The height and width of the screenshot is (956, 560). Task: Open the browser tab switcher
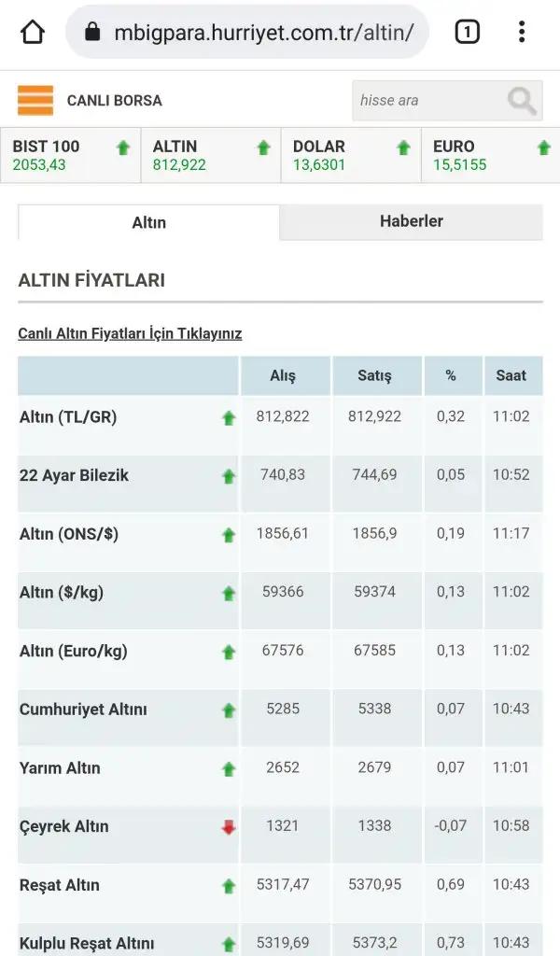coord(467,32)
